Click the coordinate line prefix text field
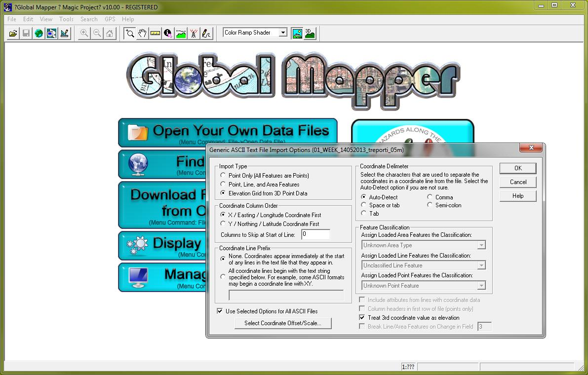 [x=286, y=295]
